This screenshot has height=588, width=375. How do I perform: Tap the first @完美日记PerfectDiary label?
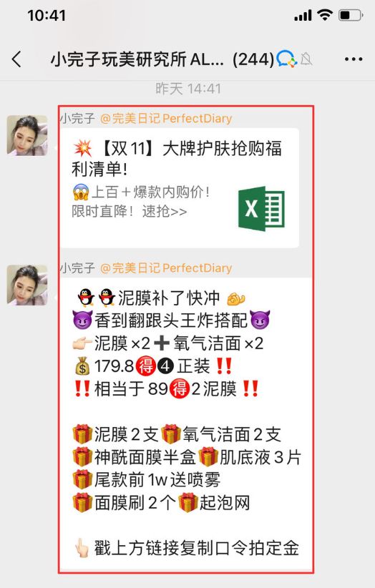166,119
